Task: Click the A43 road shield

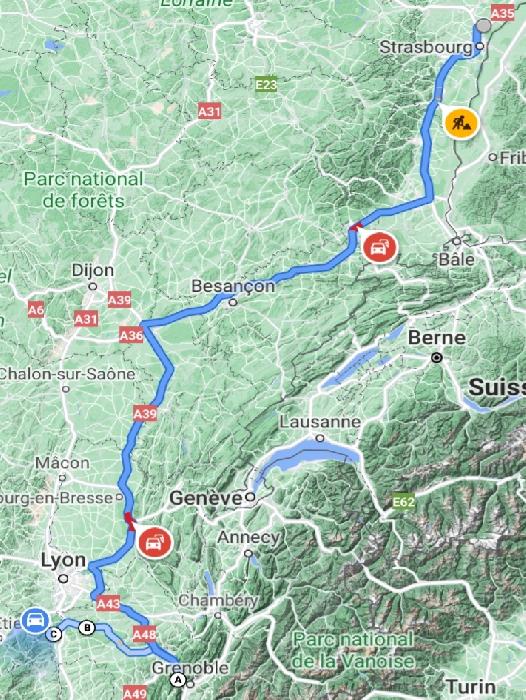Action: click(109, 604)
